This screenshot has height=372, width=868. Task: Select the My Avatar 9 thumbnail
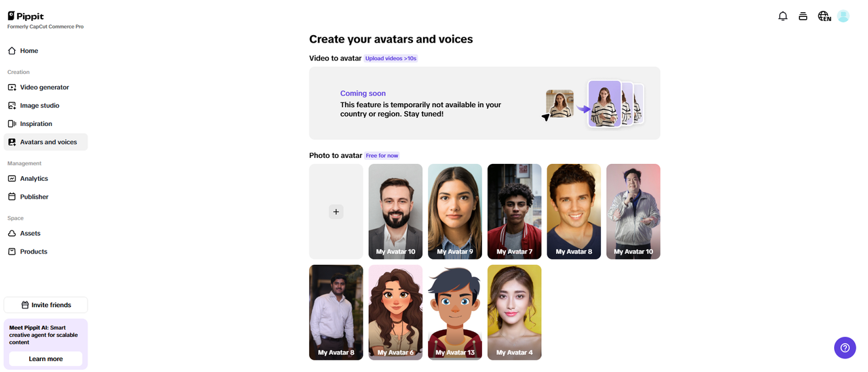454,211
